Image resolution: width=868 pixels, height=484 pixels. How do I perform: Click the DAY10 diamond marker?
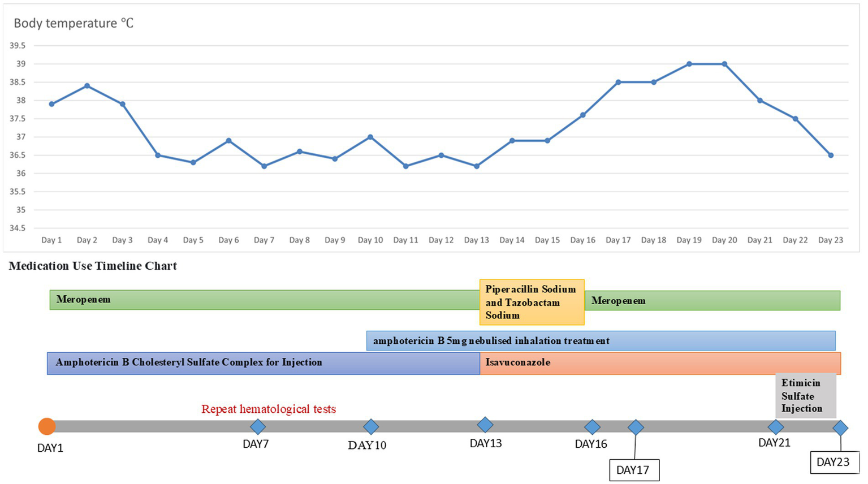[371, 427]
